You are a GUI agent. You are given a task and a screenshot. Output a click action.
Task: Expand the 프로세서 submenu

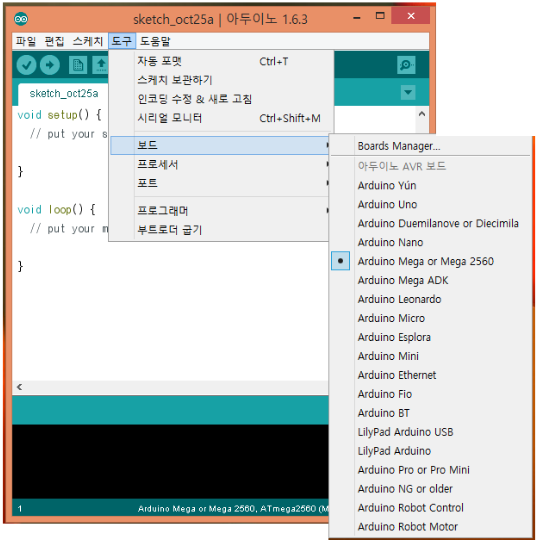220,164
